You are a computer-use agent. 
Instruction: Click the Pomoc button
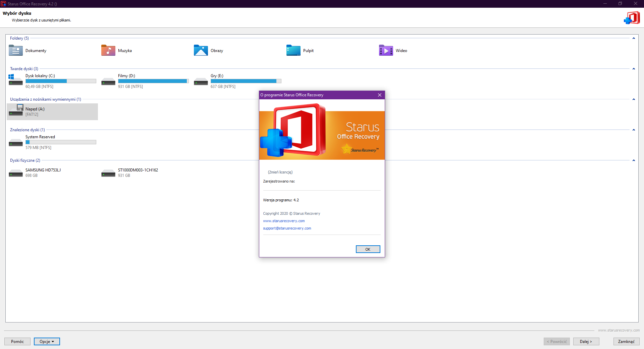pyautogui.click(x=17, y=342)
